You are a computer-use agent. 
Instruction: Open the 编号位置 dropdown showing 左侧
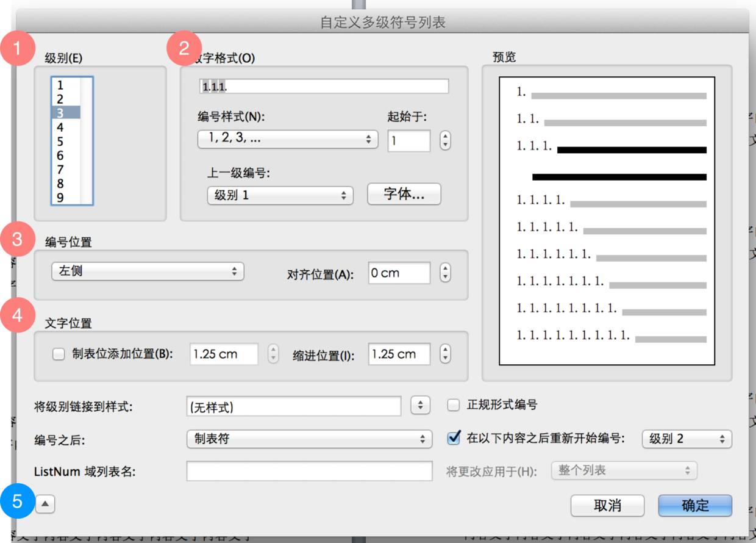(x=148, y=272)
